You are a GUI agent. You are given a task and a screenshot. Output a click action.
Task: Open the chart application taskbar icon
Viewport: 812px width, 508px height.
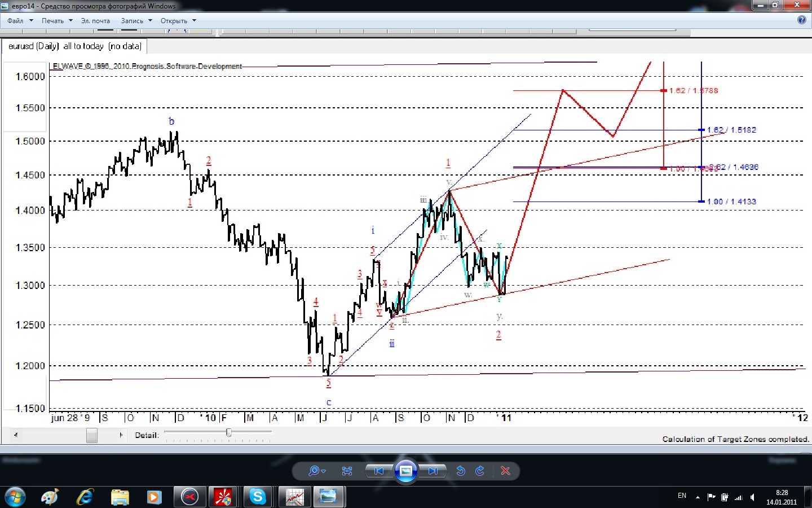[294, 497]
